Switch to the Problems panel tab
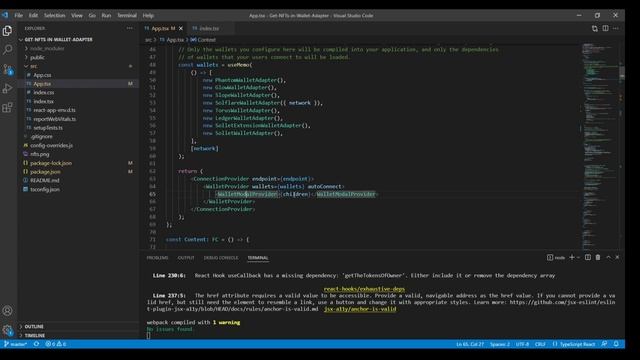The width and height of the screenshot is (640, 360). tap(157, 258)
